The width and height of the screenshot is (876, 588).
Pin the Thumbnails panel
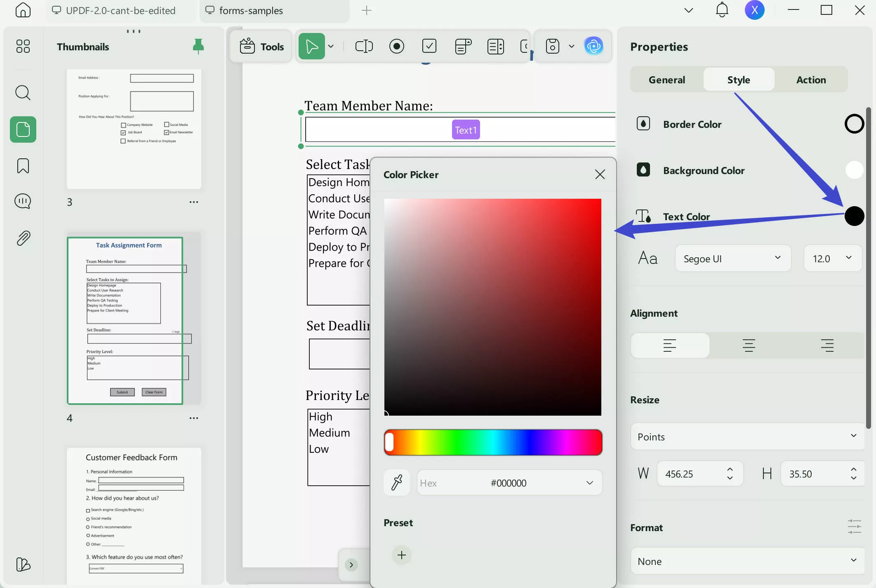(x=198, y=46)
